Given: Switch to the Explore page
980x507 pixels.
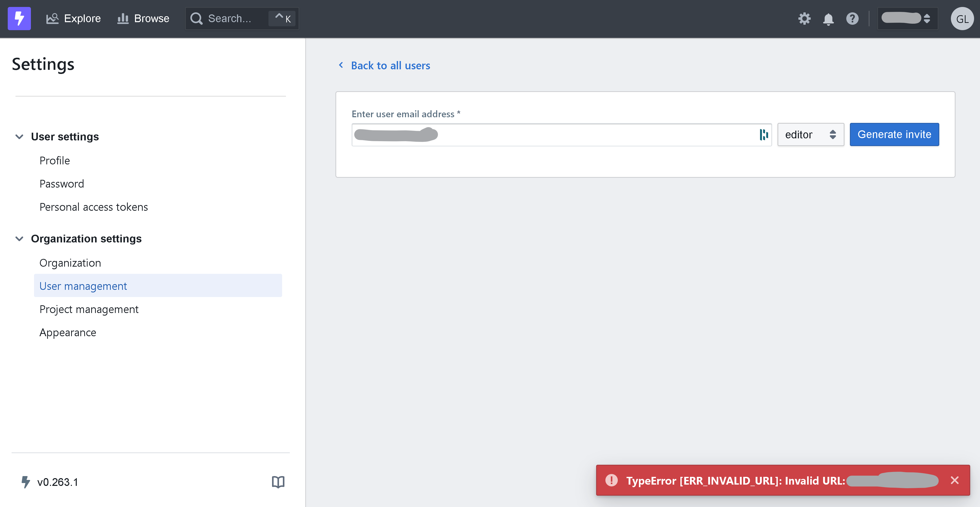Looking at the screenshot, I should (73, 18).
